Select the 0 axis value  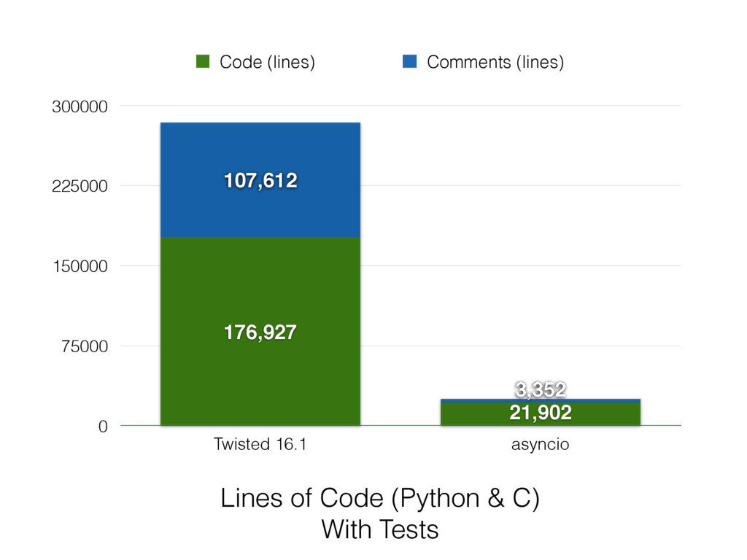103,426
